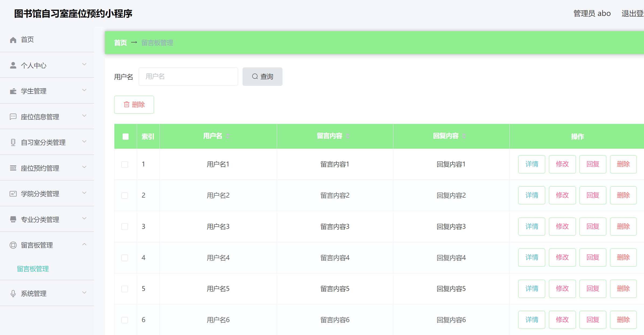Open the 留言板管理 submenu item

pyautogui.click(x=33, y=269)
